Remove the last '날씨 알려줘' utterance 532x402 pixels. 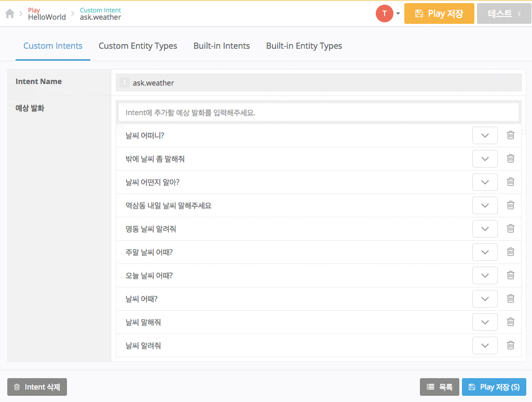coord(510,345)
